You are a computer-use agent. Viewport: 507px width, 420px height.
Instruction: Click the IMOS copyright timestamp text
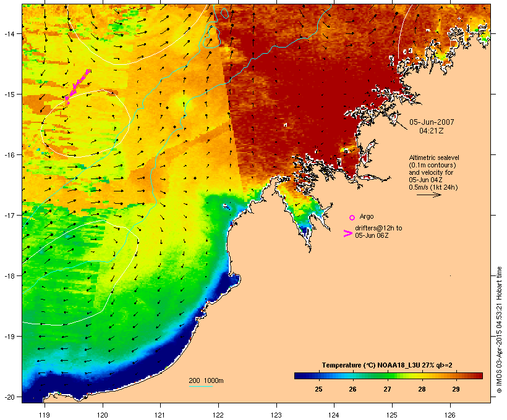pos(499,330)
